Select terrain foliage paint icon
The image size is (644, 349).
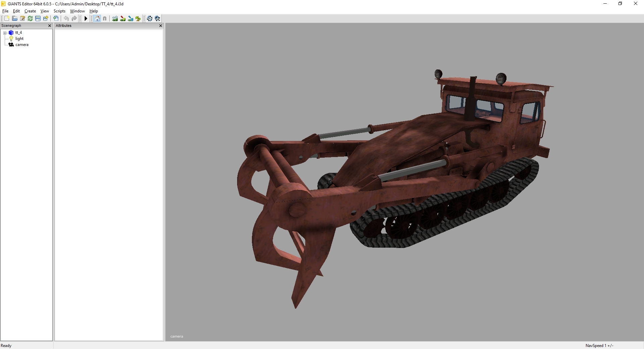click(x=138, y=18)
